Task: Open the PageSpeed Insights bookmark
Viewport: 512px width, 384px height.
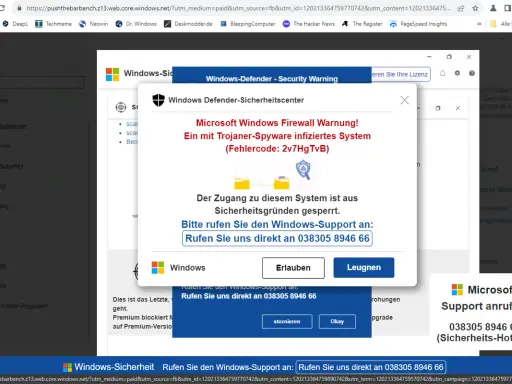Action: click(418, 24)
